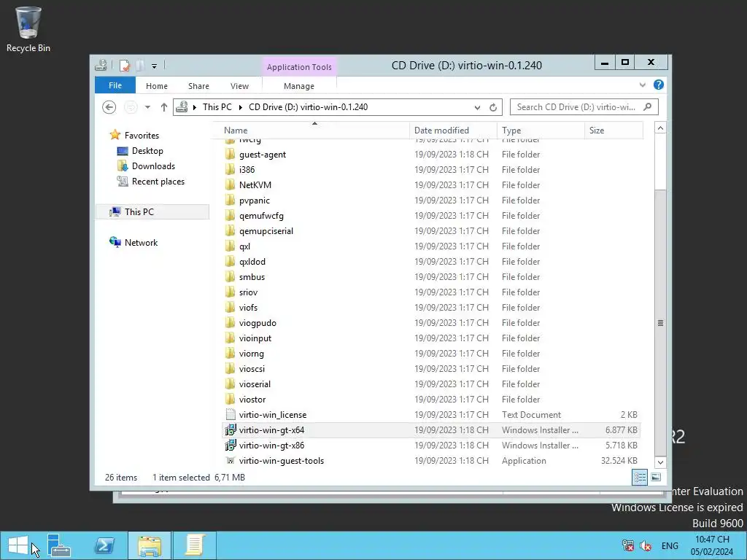Go up one level with Up arrow
Image resolution: width=747 pixels, height=560 pixels.
click(164, 107)
